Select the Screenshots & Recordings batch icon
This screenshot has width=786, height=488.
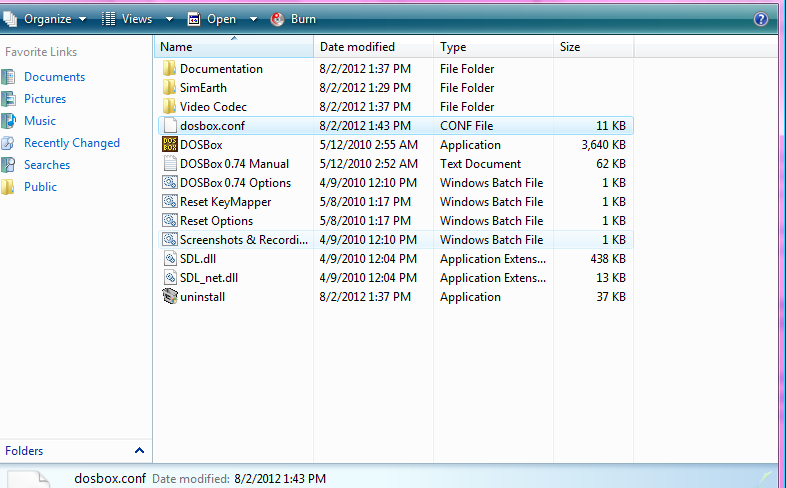click(x=170, y=239)
